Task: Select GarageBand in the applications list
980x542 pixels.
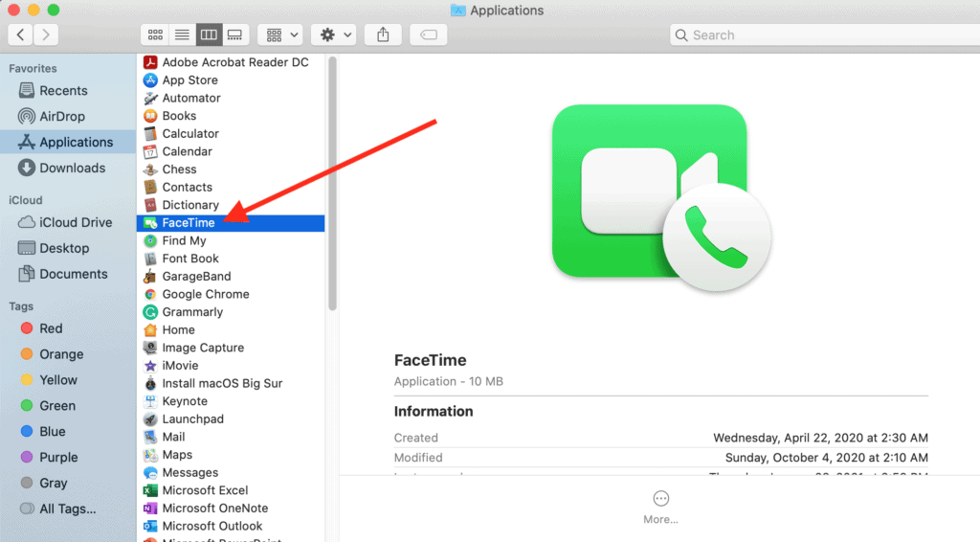Action: click(196, 276)
